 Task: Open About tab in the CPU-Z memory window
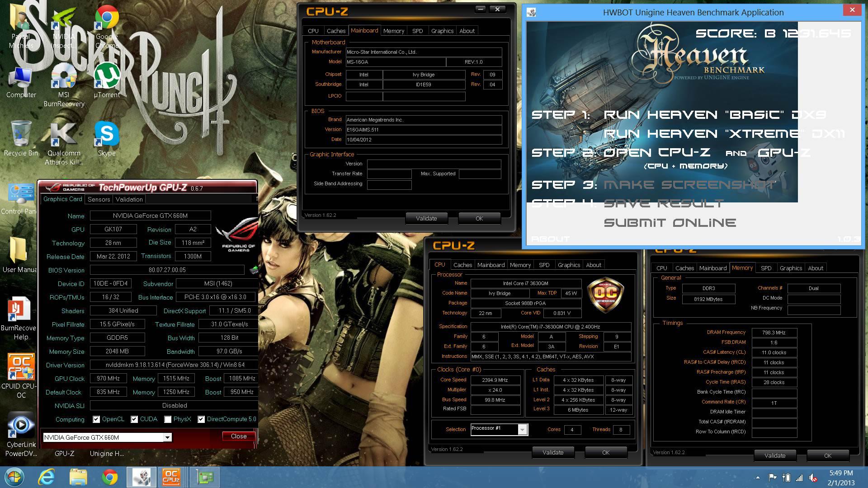click(816, 268)
